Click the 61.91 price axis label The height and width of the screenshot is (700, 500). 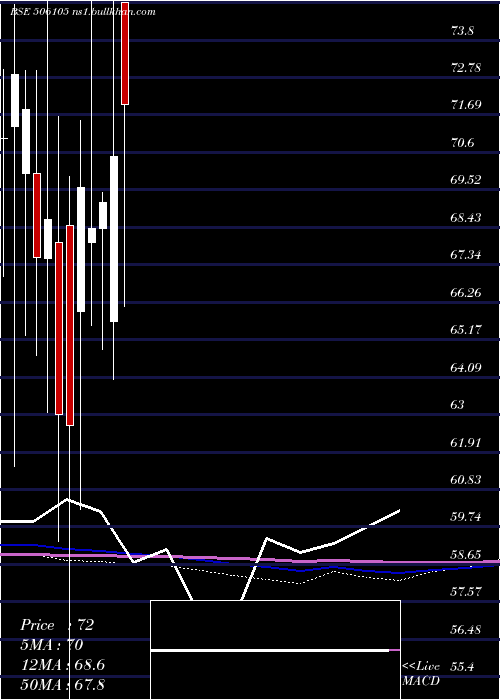tap(467, 442)
